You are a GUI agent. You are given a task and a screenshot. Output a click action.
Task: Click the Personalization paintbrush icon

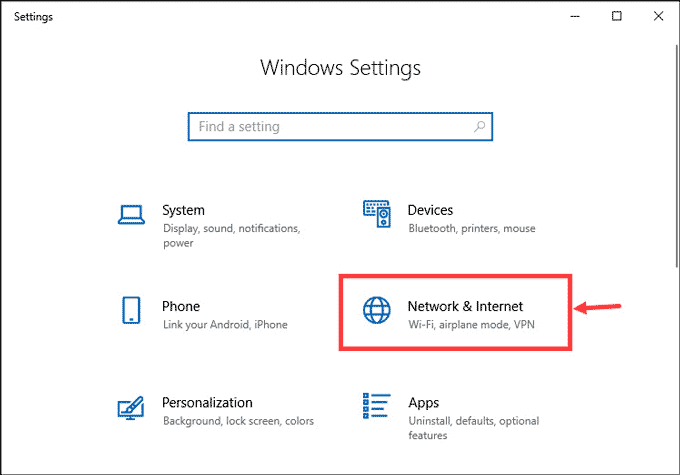[131, 408]
